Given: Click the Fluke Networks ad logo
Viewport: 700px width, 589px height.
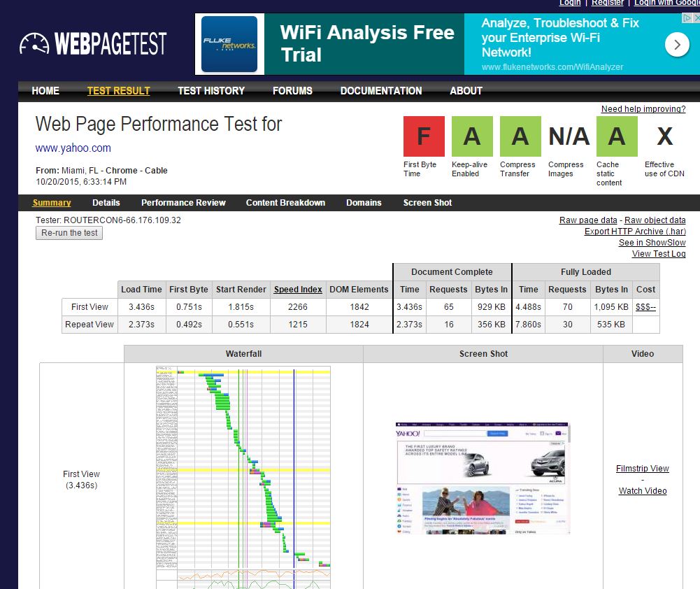Looking at the screenshot, I should (229, 44).
